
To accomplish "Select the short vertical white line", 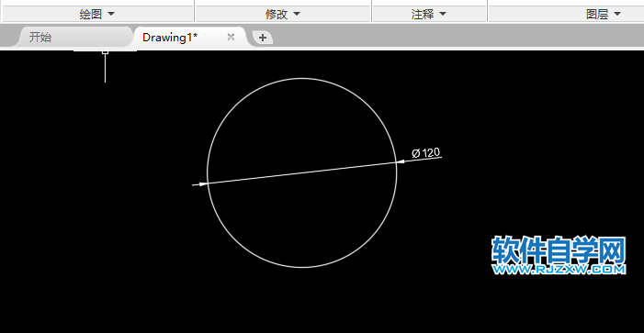I will coord(105,68).
